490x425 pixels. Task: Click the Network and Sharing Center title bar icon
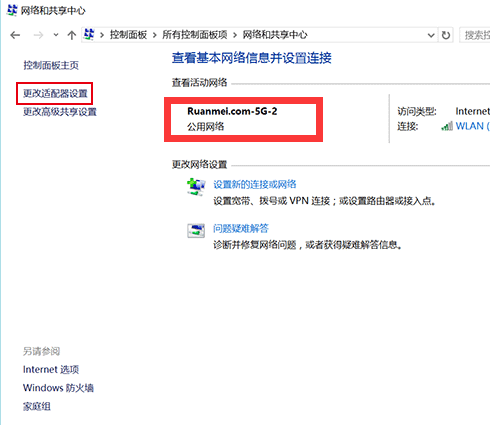12,10
